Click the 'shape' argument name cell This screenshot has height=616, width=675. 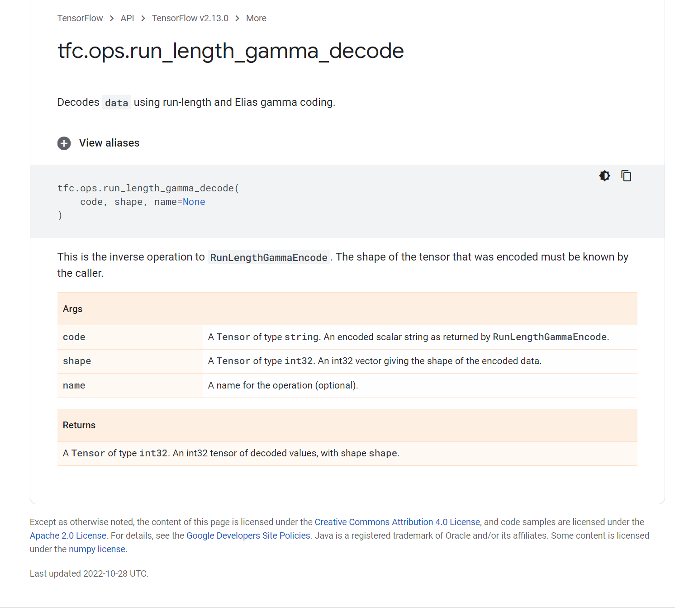pyautogui.click(x=130, y=361)
